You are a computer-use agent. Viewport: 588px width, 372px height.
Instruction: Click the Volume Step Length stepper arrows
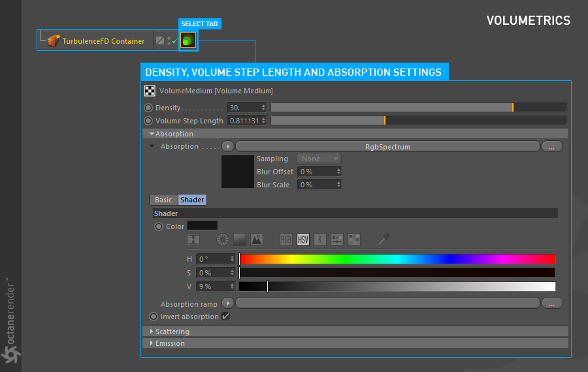pyautogui.click(x=263, y=121)
